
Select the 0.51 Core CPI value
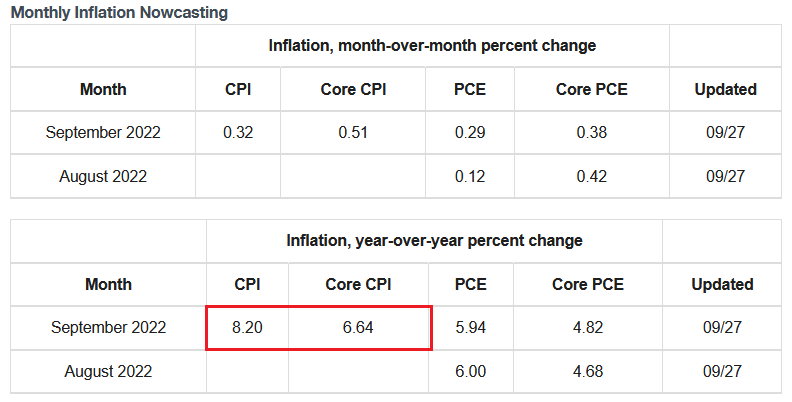pyautogui.click(x=353, y=132)
